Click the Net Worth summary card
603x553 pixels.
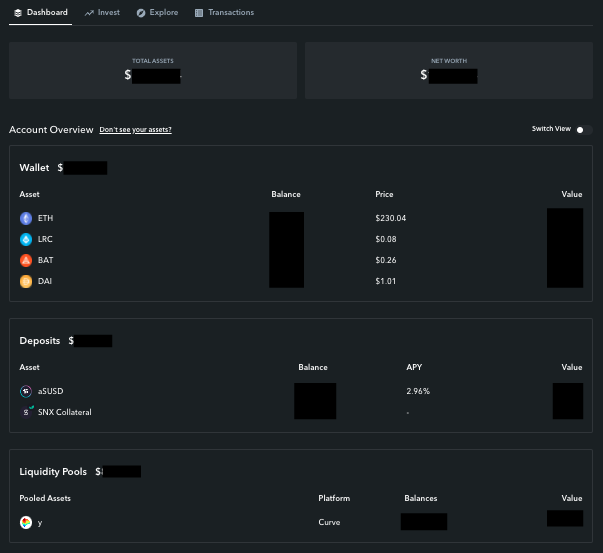pos(449,71)
